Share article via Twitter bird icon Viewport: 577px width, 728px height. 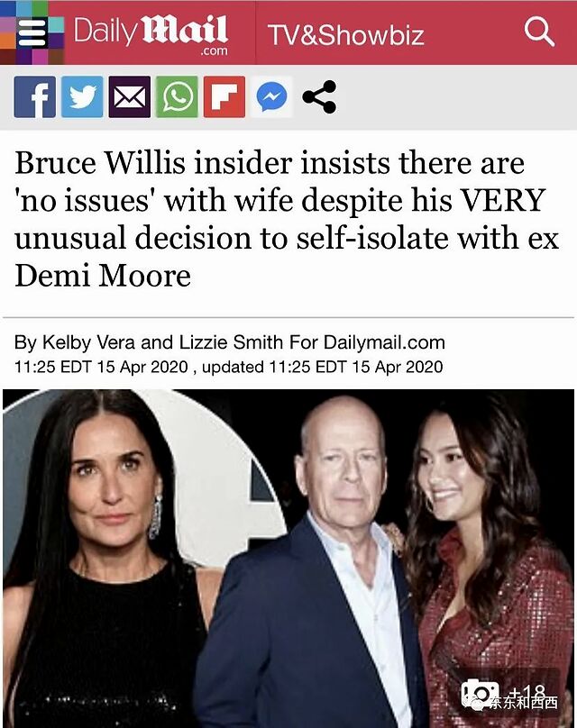point(82,96)
